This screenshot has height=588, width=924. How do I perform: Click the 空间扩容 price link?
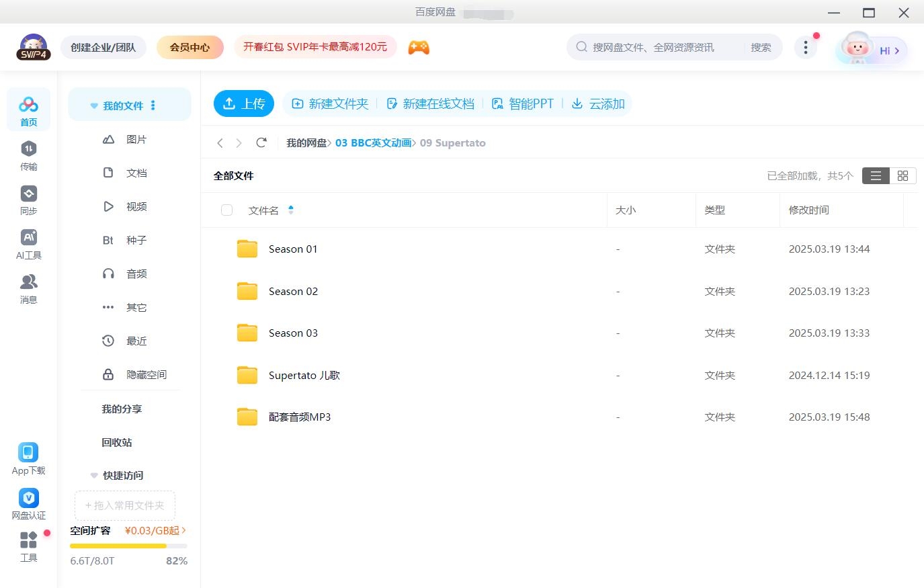pyautogui.click(x=155, y=530)
